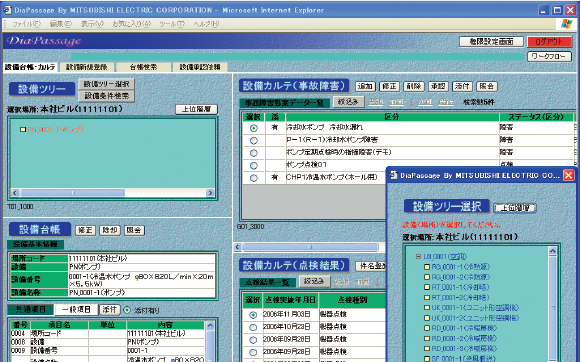Click the yellow icon beside RT_0001-1 in popup tree
Viewport: 580px width, 362px height.
point(427,287)
